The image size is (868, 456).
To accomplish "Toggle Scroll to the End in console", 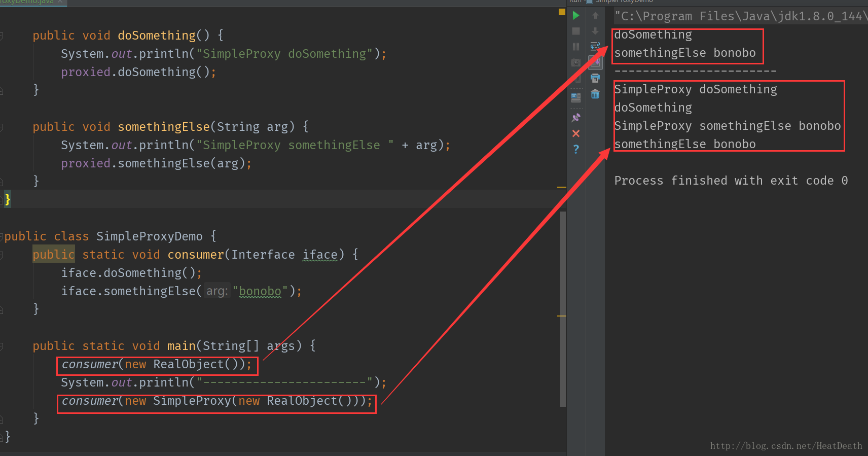I will point(595,62).
